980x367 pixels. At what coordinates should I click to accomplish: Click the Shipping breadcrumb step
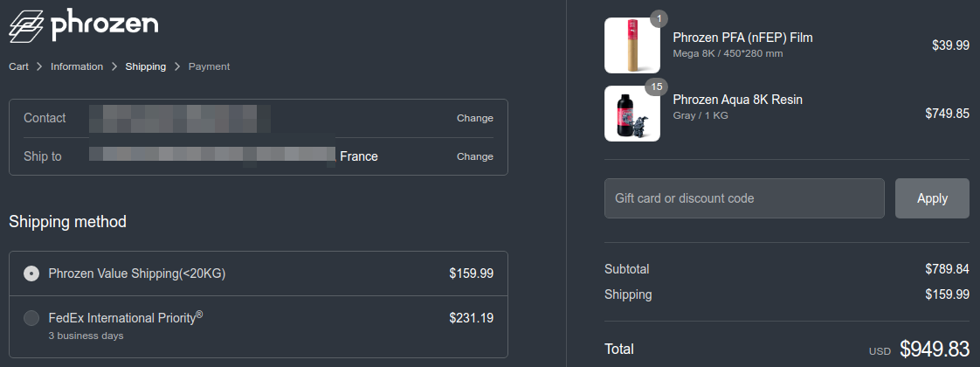[x=145, y=66]
